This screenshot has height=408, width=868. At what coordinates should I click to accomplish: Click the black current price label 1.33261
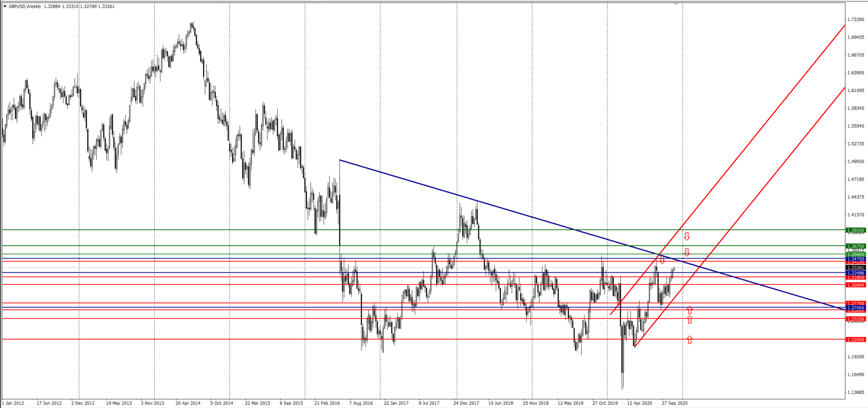pos(855,268)
